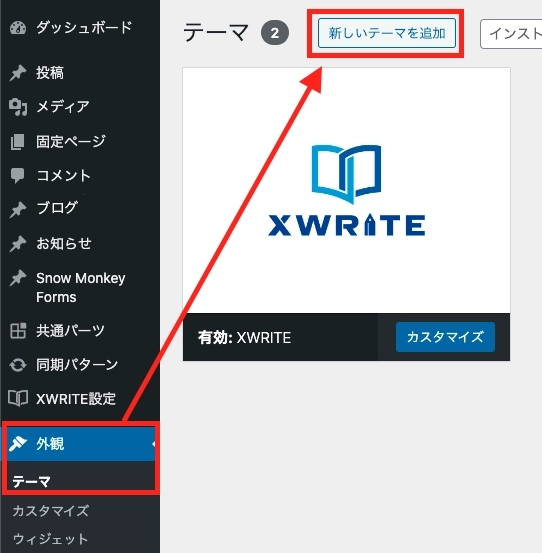Click the theme count badge 2
The height and width of the screenshot is (553, 542).
[275, 33]
